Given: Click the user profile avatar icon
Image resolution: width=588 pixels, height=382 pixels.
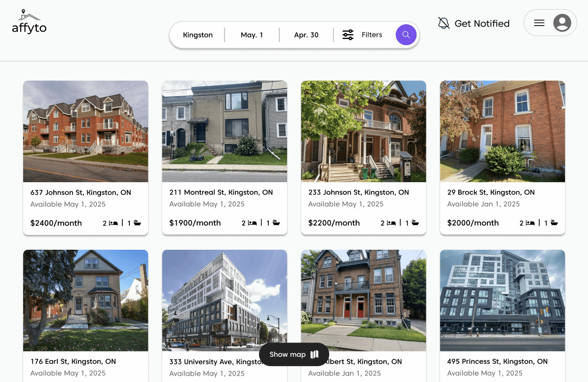Looking at the screenshot, I should tap(562, 23).
